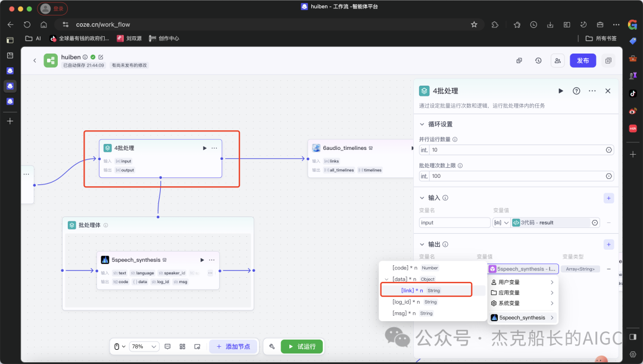Open browser more options menu
Viewport: 643px width, 364px height.
[x=616, y=24]
